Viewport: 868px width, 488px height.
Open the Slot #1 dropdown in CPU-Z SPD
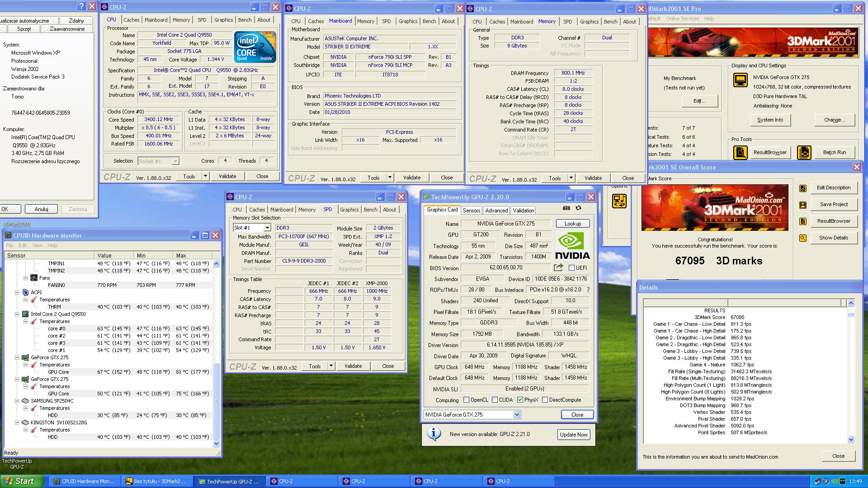pyautogui.click(x=267, y=228)
